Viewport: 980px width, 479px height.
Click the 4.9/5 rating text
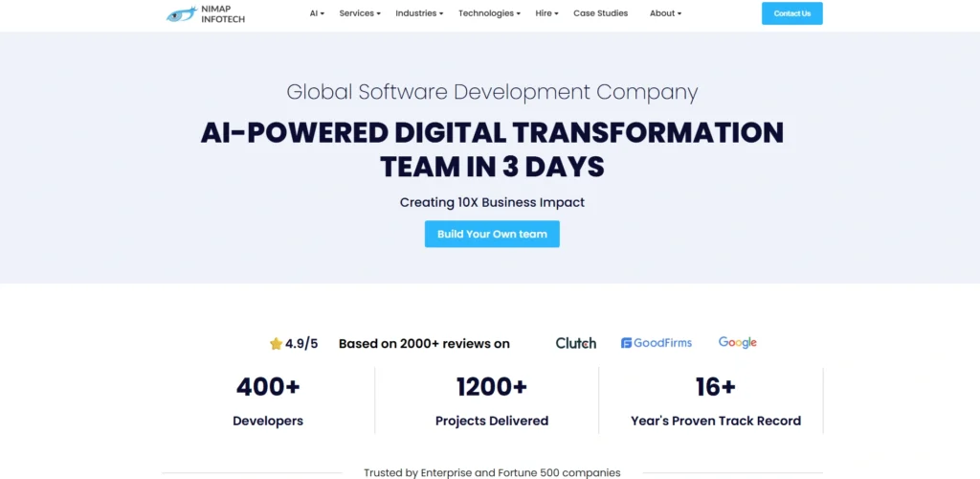(x=301, y=343)
